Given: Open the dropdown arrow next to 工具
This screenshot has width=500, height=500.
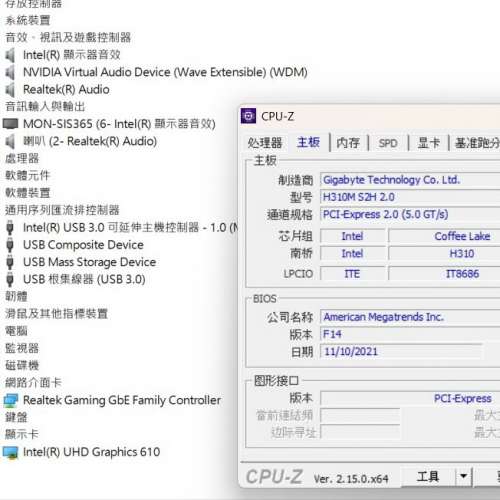Looking at the screenshot, I should pos(463,476).
